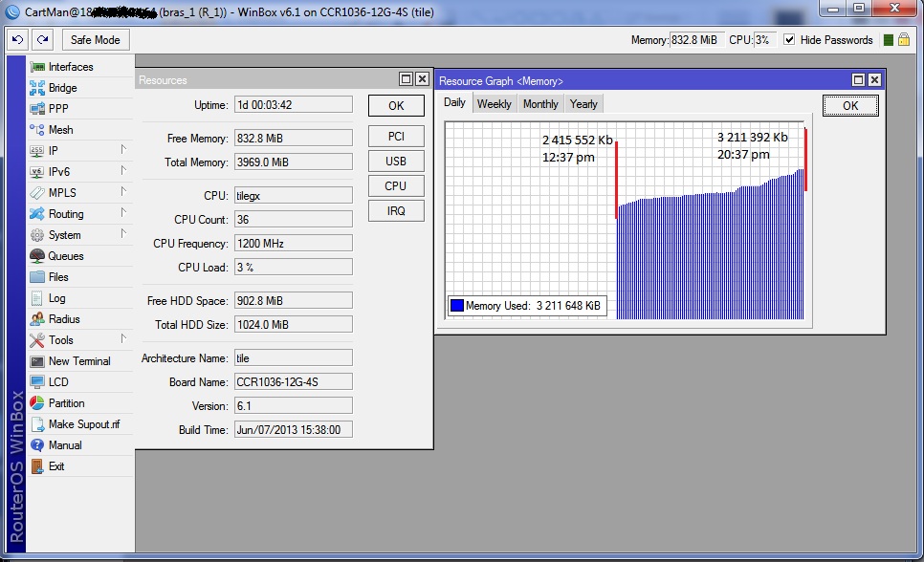Open the Radius sidebar icon
924x562 pixels.
click(x=37, y=318)
